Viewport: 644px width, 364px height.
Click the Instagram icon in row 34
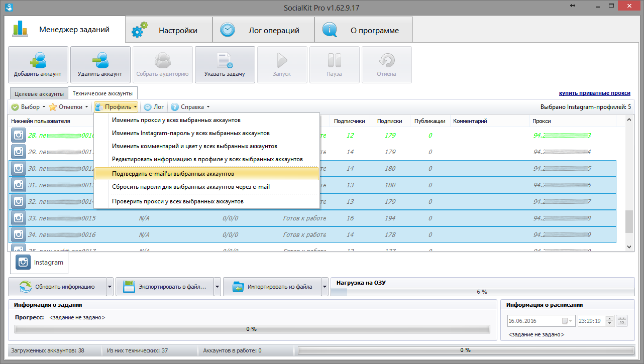tap(19, 235)
